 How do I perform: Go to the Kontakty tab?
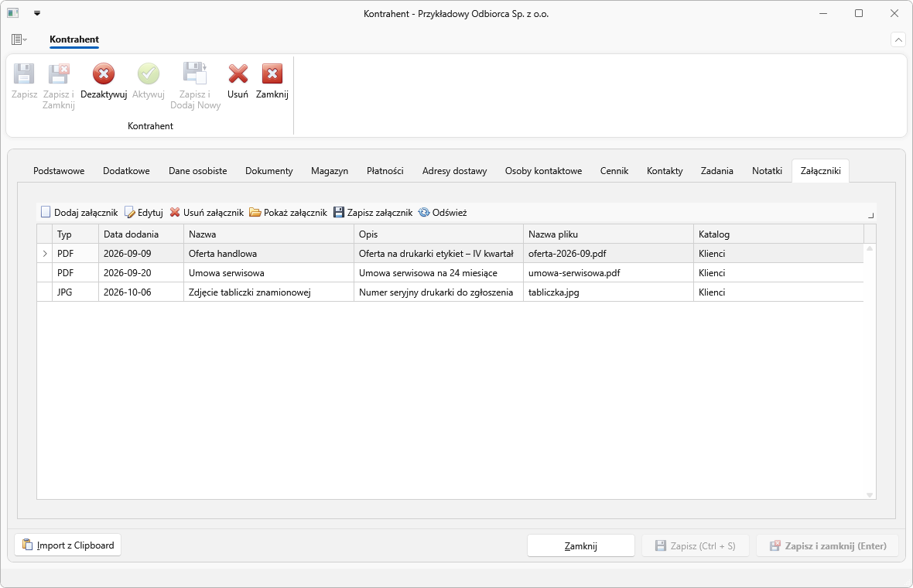click(x=665, y=171)
